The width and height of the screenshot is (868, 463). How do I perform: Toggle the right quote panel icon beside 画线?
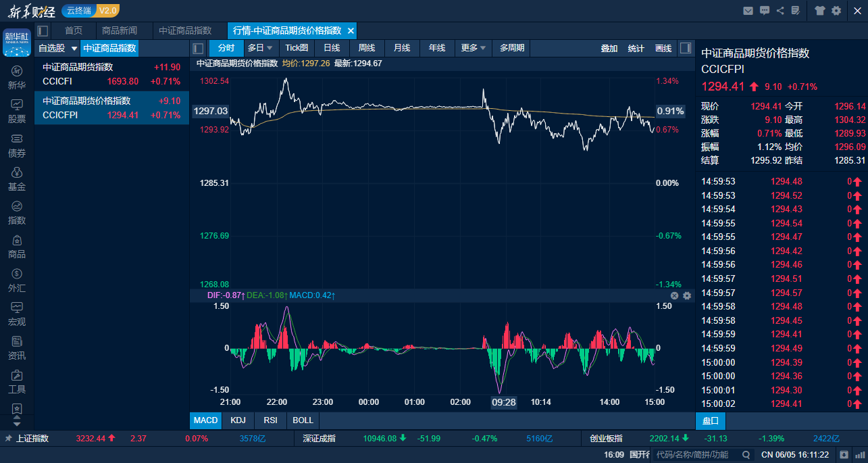[685, 48]
